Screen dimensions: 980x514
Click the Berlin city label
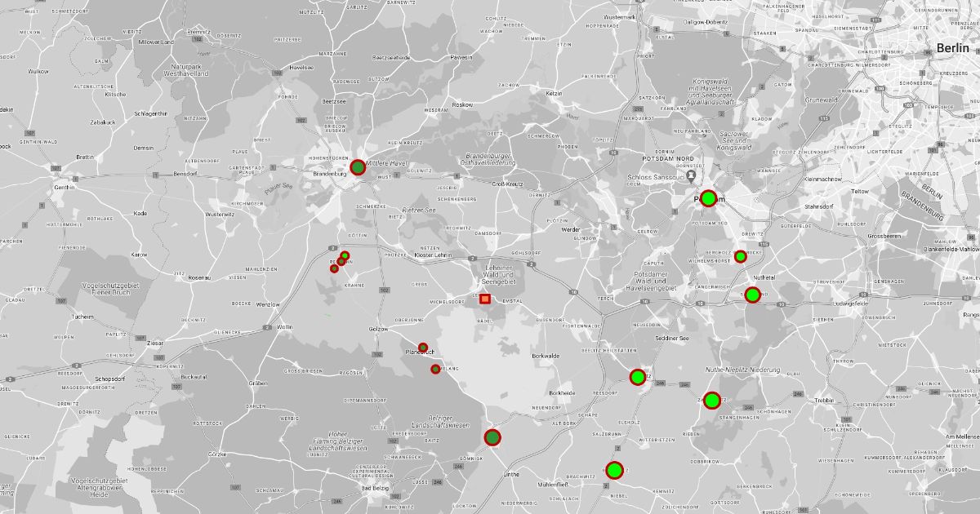coord(952,49)
